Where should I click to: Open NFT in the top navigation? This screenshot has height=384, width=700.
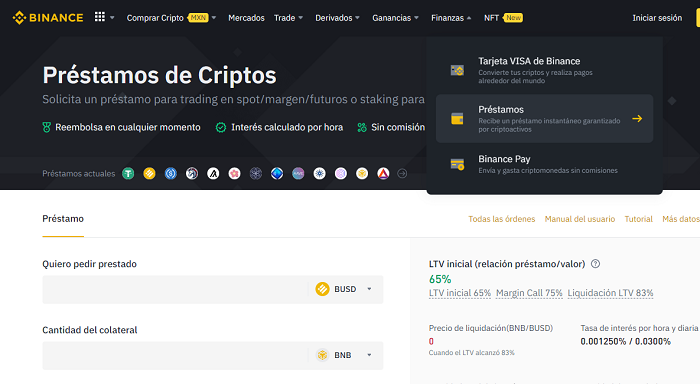[x=491, y=18]
